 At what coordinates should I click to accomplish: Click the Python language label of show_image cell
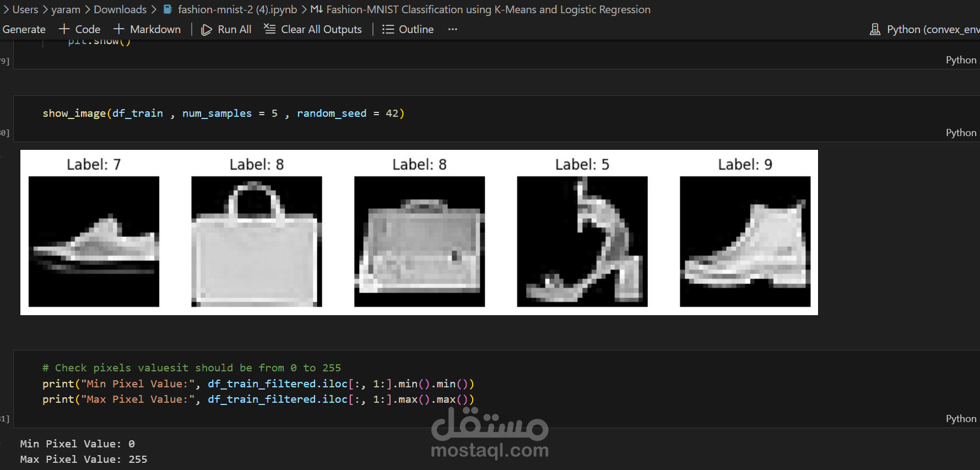click(961, 133)
